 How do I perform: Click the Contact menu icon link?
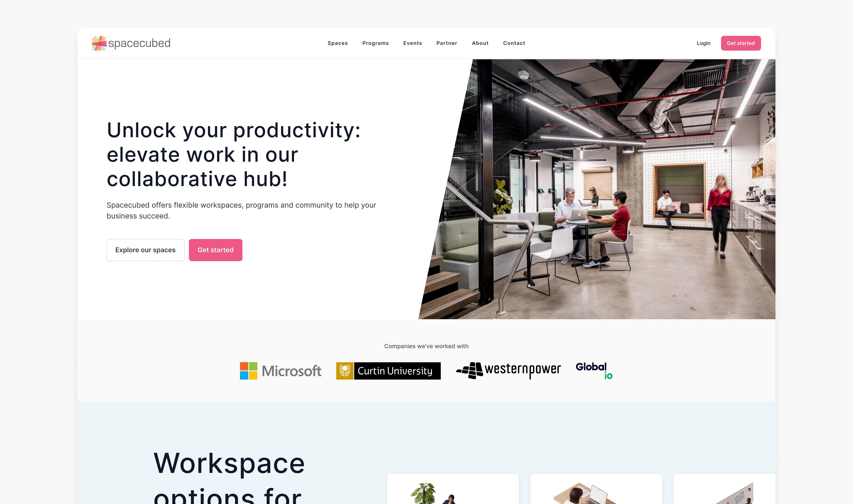click(x=514, y=43)
